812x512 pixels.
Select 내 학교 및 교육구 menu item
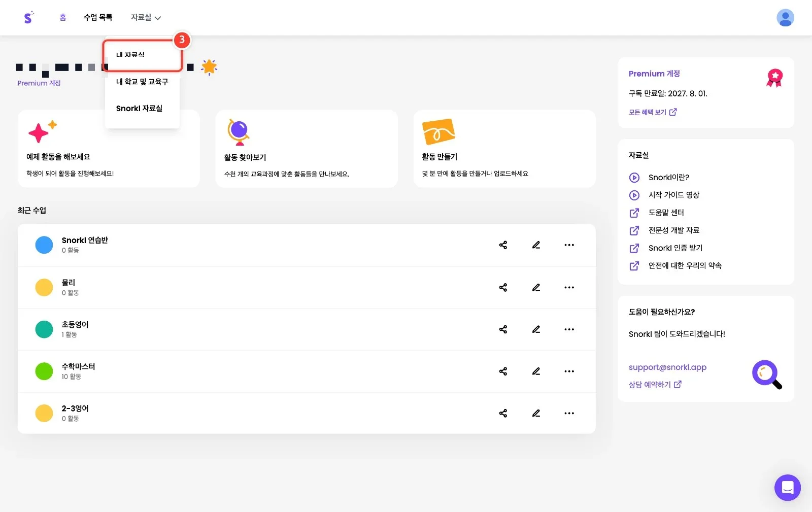142,82
